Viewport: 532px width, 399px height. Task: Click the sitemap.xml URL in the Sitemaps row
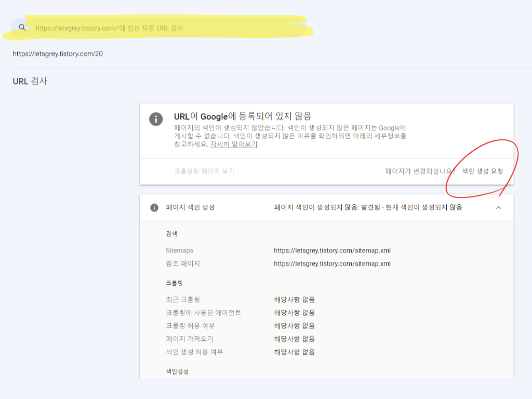click(x=332, y=250)
